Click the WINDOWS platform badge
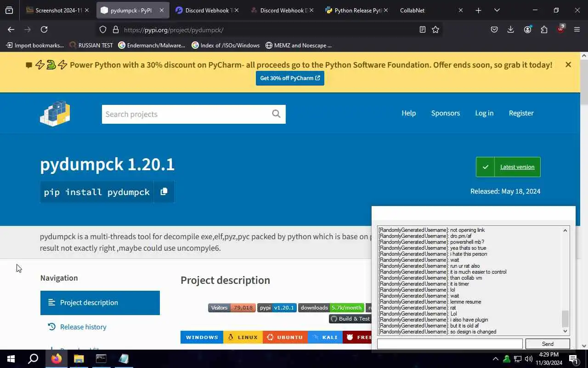Viewport: 588px width, 368px height. [202, 337]
